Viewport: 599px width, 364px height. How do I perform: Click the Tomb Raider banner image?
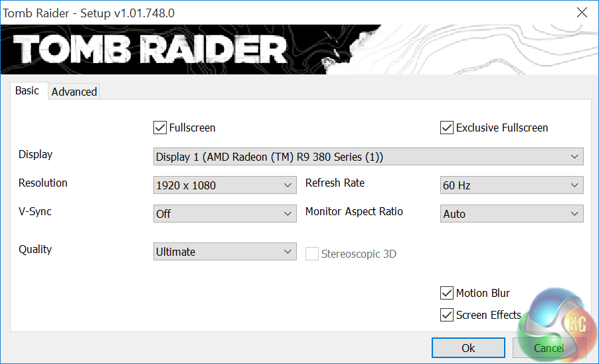pos(299,50)
